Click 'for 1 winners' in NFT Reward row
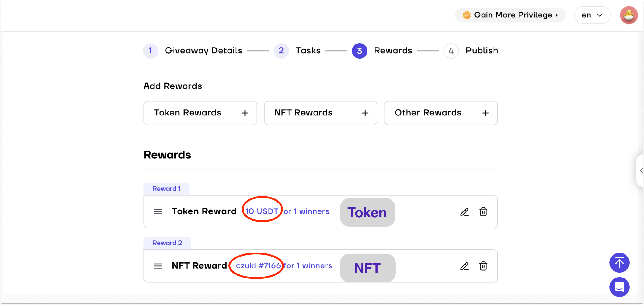Image resolution: width=644 pixels, height=305 pixels. pos(308,266)
